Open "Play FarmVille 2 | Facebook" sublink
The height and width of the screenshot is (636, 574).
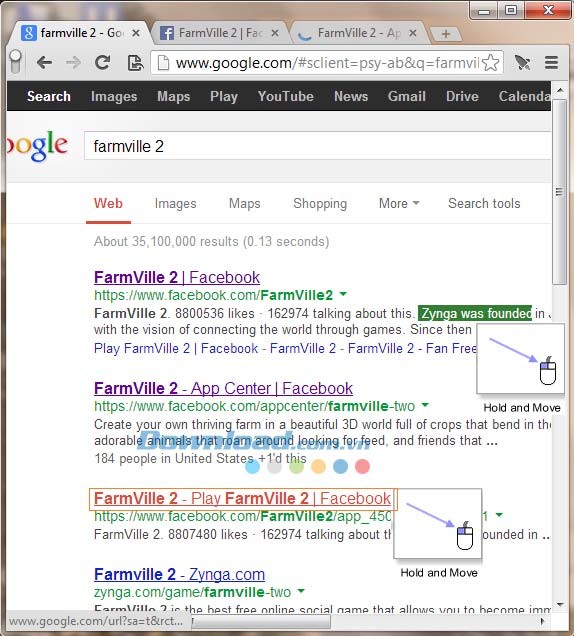click(176, 348)
